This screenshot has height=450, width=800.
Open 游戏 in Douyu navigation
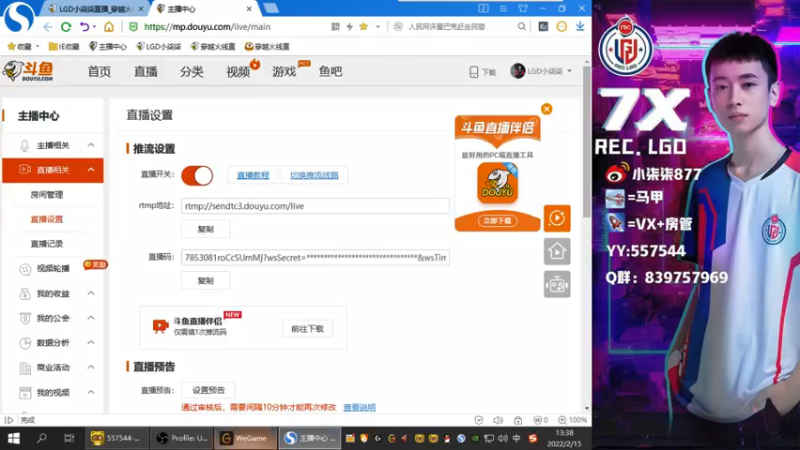click(x=284, y=71)
